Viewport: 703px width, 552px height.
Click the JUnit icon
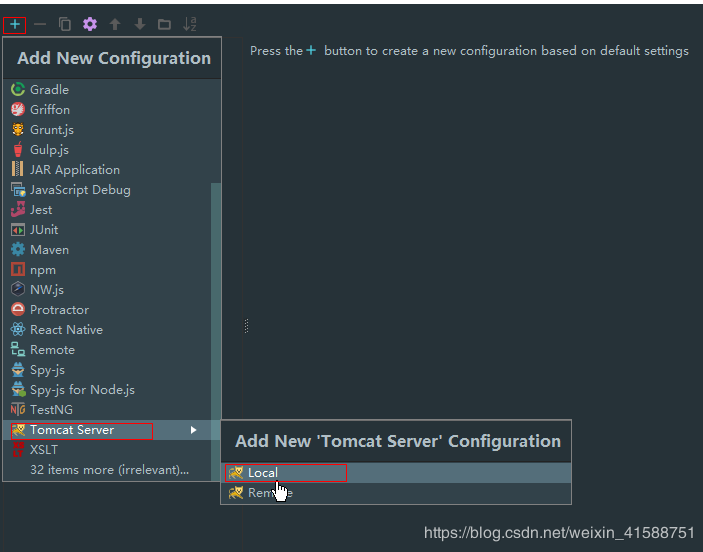pyautogui.click(x=18, y=230)
